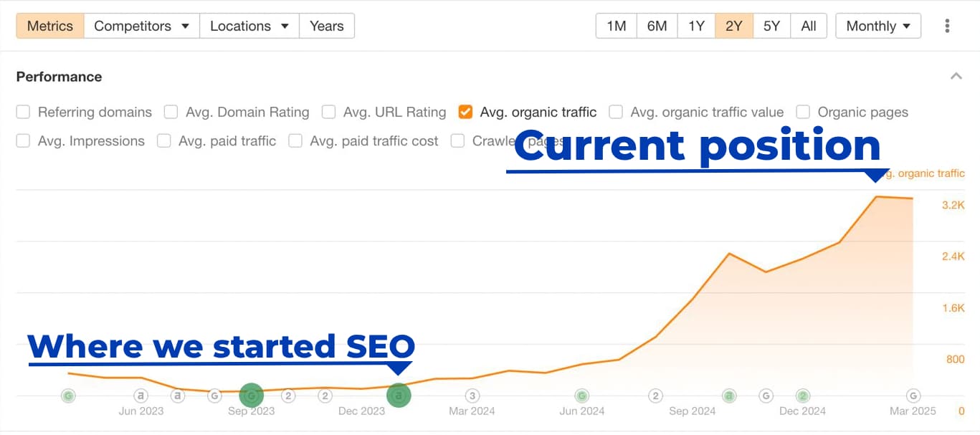The width and height of the screenshot is (980, 435).
Task: Open the three-dot more options menu
Action: point(947,27)
